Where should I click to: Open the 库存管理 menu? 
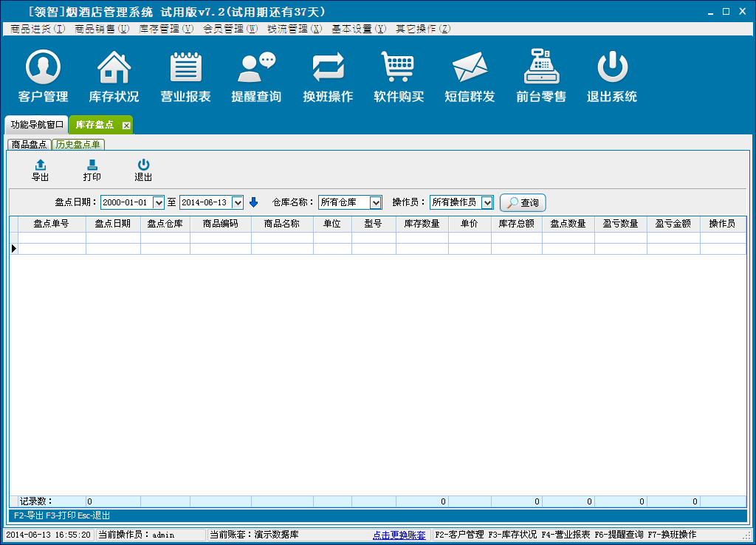166,29
